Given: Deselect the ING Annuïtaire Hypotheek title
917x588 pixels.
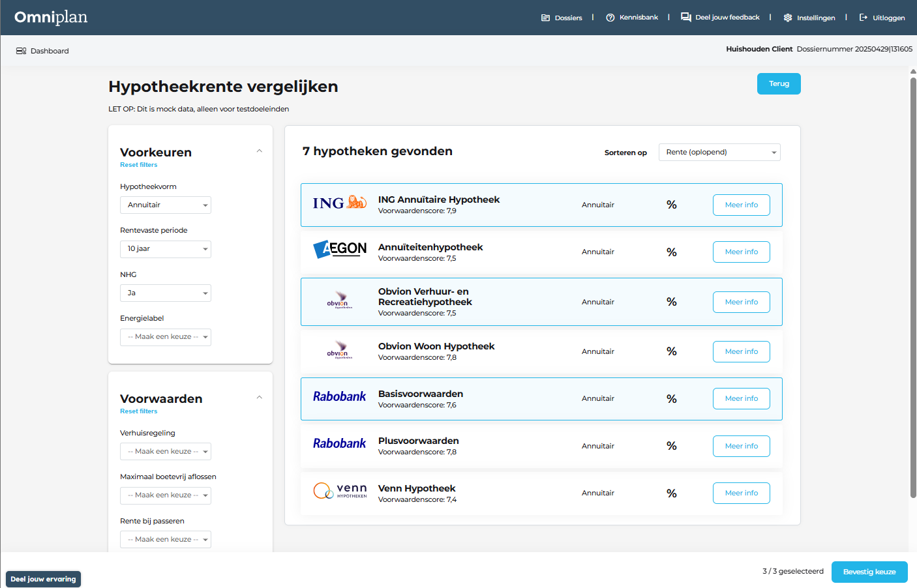Looking at the screenshot, I should pyautogui.click(x=439, y=199).
